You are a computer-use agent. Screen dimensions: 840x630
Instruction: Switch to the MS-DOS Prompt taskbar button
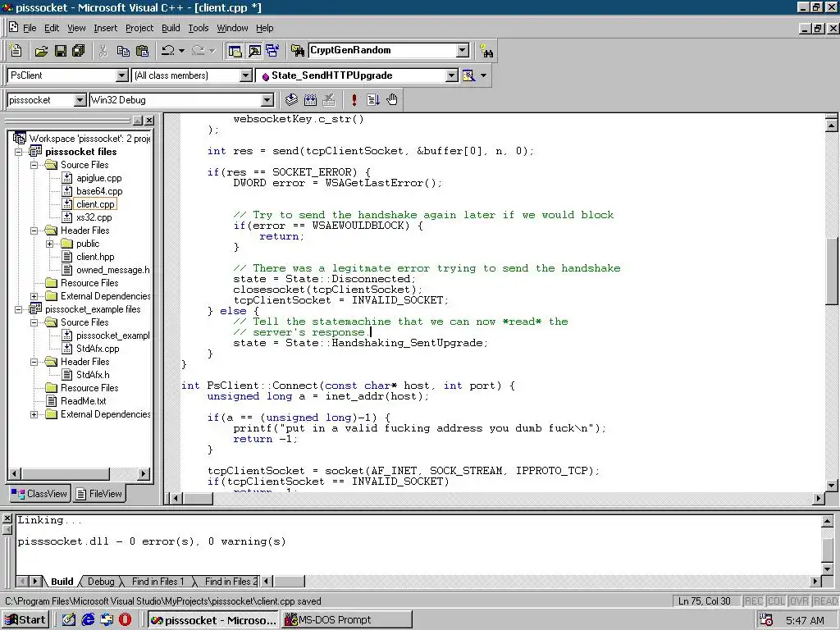click(347, 620)
